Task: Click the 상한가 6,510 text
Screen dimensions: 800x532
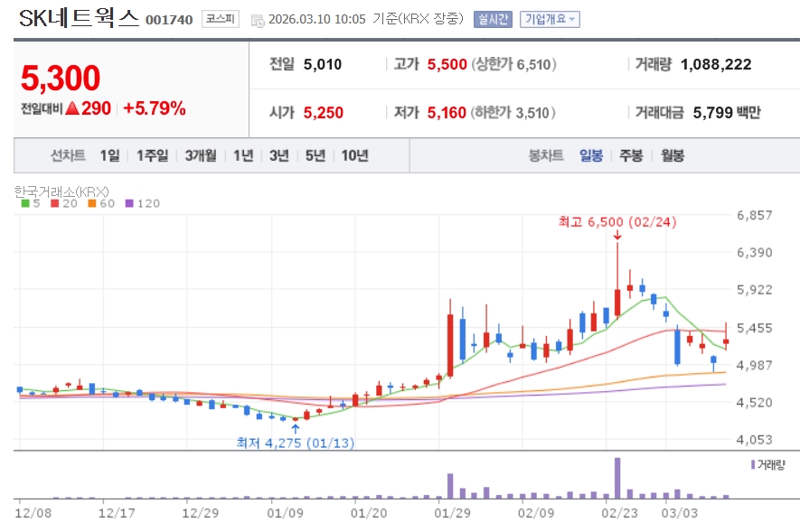Action: 513,64
